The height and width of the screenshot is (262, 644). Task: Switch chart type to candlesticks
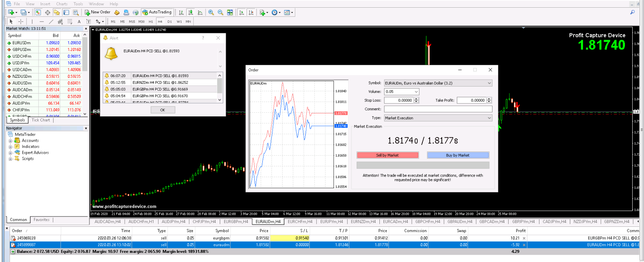click(x=190, y=12)
